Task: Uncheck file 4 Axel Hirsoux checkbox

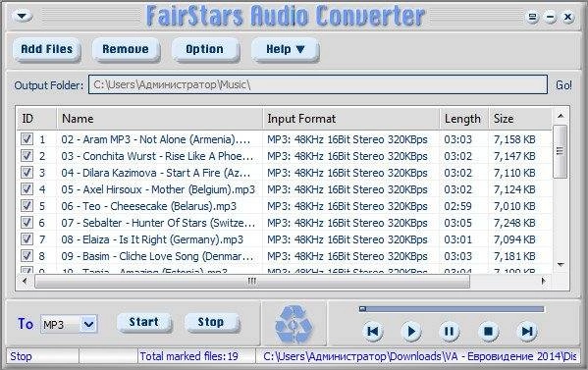Action: (27, 189)
